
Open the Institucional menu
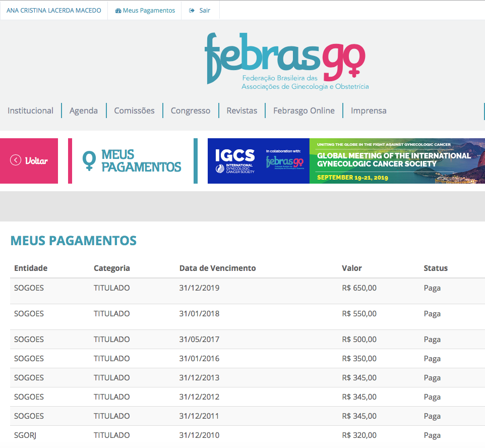[30, 110]
